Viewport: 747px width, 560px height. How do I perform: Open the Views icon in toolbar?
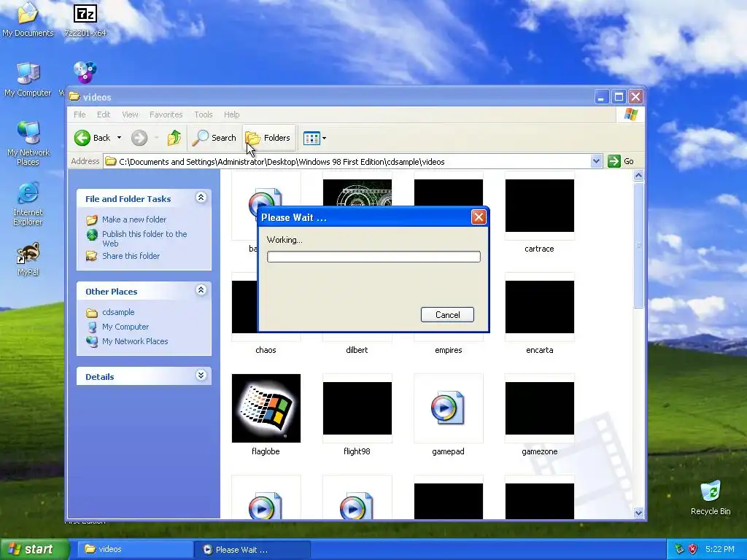click(311, 138)
